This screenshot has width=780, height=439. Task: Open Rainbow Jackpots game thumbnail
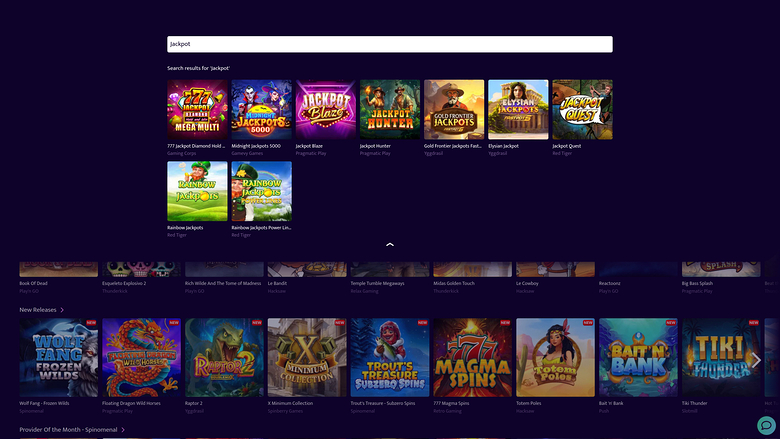pos(197,191)
